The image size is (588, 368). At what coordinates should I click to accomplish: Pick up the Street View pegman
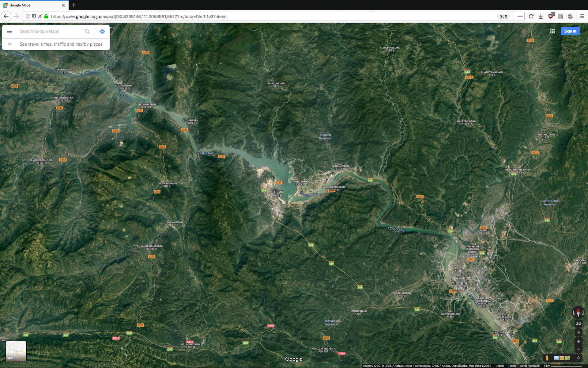[x=547, y=358]
